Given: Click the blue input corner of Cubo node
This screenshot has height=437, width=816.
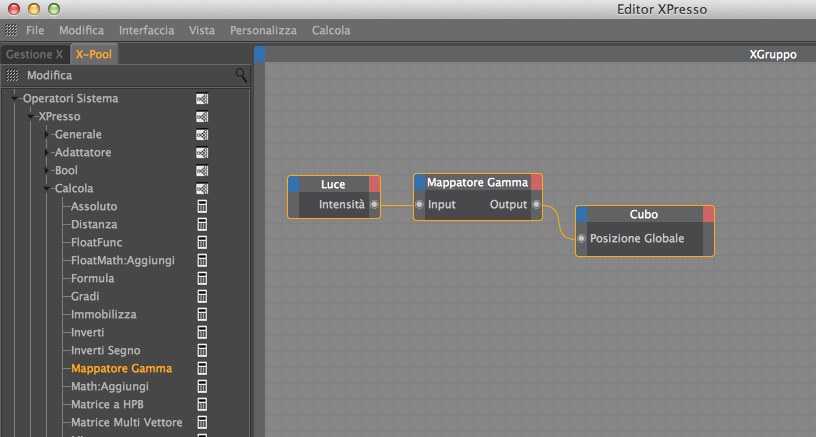Looking at the screenshot, I should [582, 214].
